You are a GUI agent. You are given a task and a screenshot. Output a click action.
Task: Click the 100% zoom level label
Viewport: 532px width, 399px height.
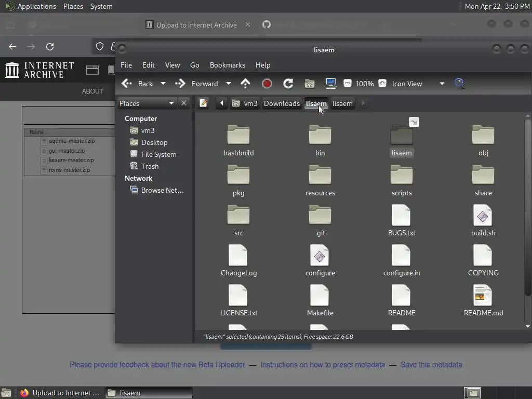(x=365, y=84)
